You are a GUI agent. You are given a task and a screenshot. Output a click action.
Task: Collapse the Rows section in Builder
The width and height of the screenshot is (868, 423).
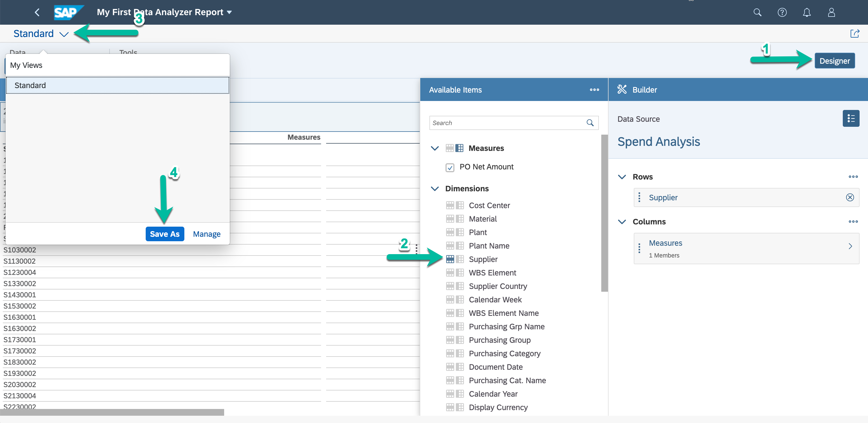point(622,177)
